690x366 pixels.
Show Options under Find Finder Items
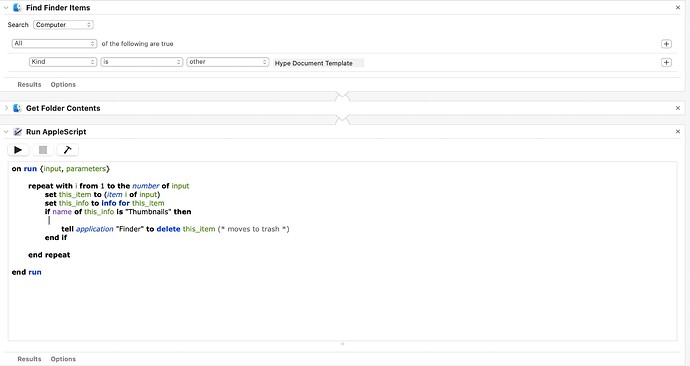63,84
